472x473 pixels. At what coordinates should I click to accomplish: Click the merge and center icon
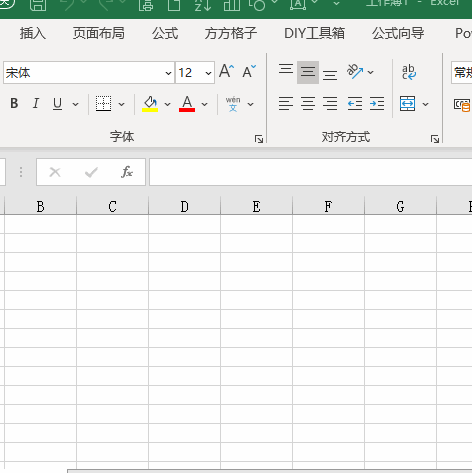click(407, 104)
